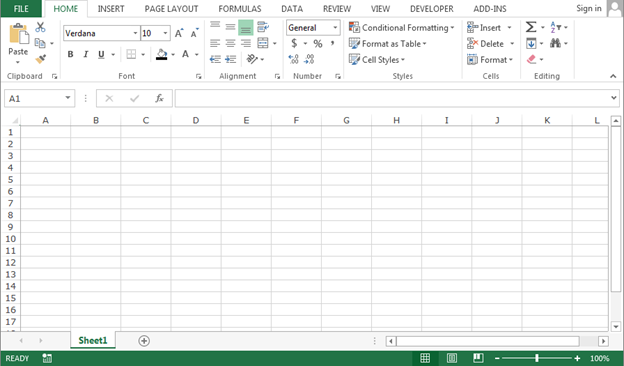Open Sort & Filter A-Z icon
This screenshot has height=366, width=624.
pos(556,27)
